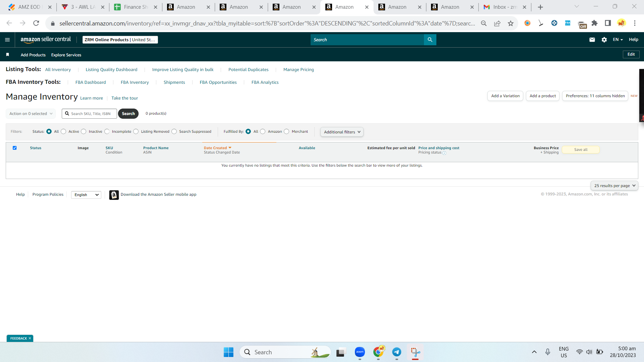Viewport: 644px width, 362px height.
Task: Click the Add a Variation button
Action: [x=505, y=96]
